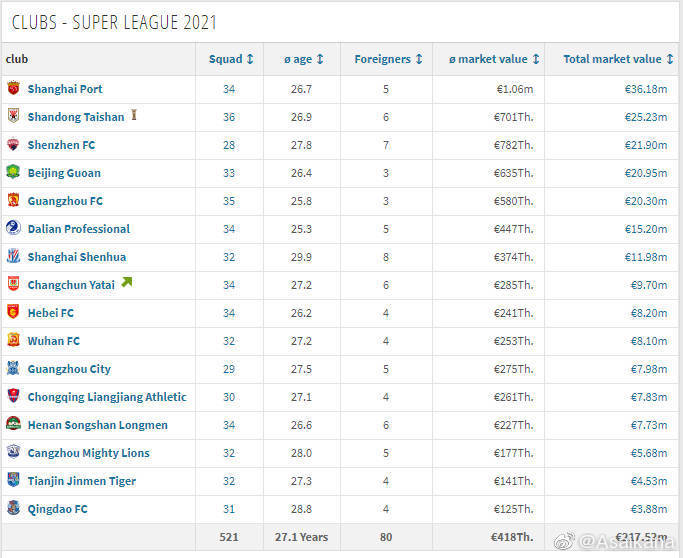Sort table by Squad column
Image resolution: width=683 pixels, height=558 pixels.
[x=231, y=59]
